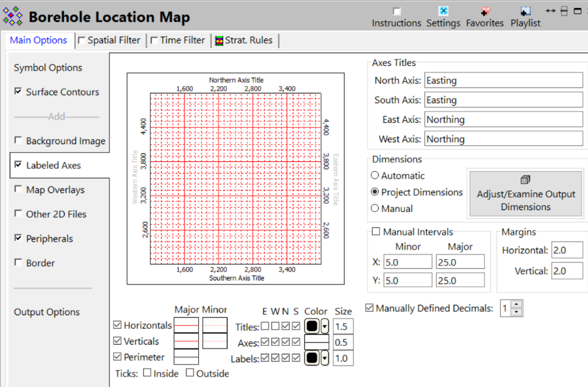Screen dimensions: 588x387
Task: Click the horizontal double-arrow resize icon
Action: pyautogui.click(x=551, y=10)
